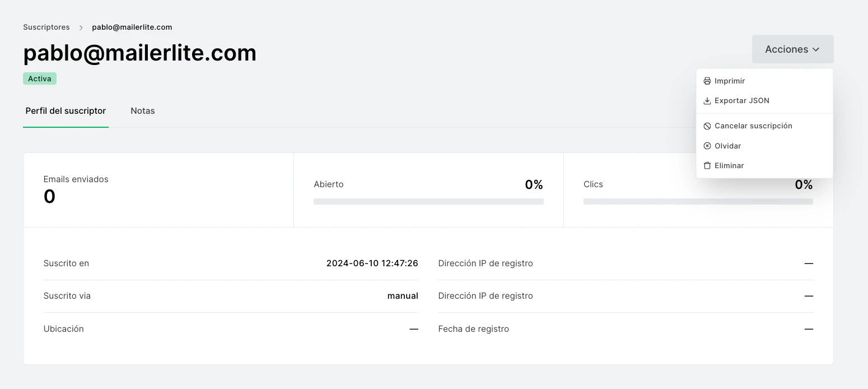The height and width of the screenshot is (389, 868).
Task: Click the green Activa status badge
Action: [x=40, y=79]
